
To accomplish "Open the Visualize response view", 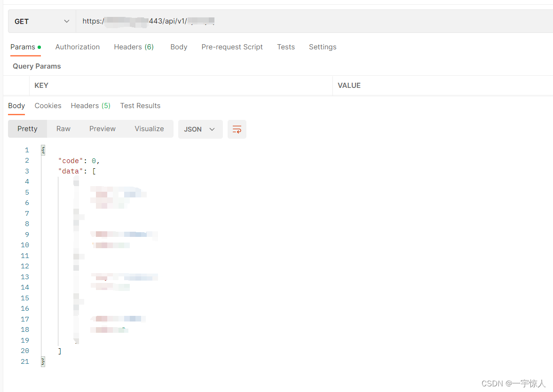I will (x=149, y=129).
